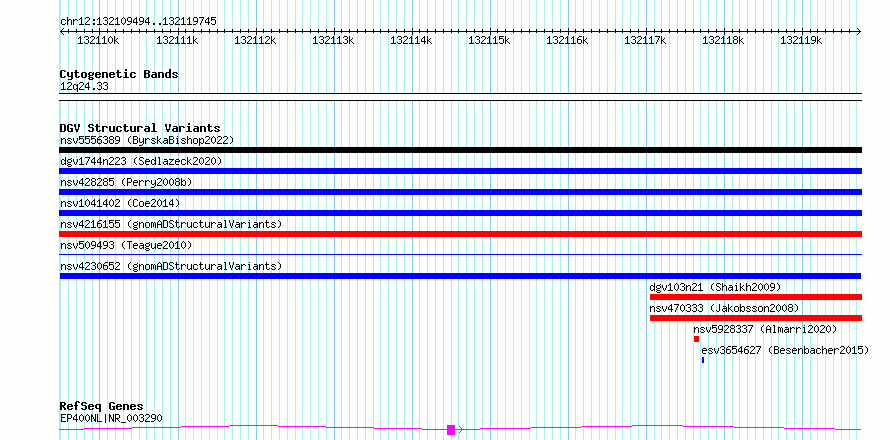Click the chr12:132109494..132119745 region label
890x440 pixels.
tap(138, 21)
